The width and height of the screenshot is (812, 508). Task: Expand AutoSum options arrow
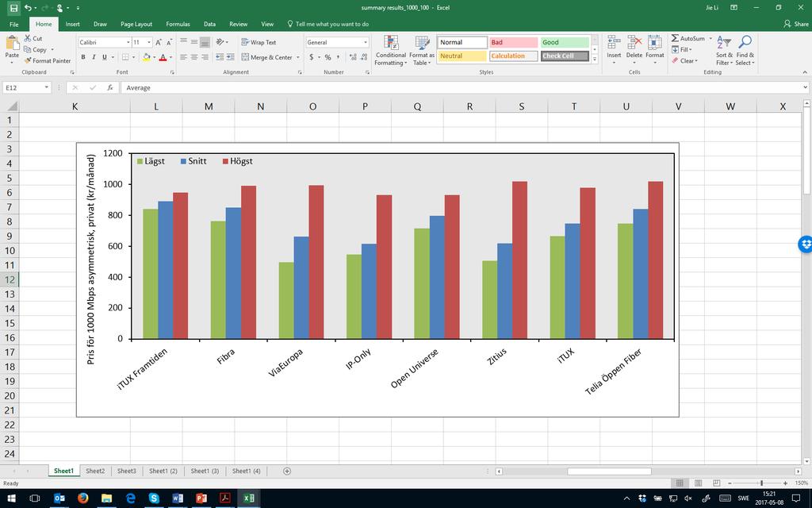(x=710, y=38)
